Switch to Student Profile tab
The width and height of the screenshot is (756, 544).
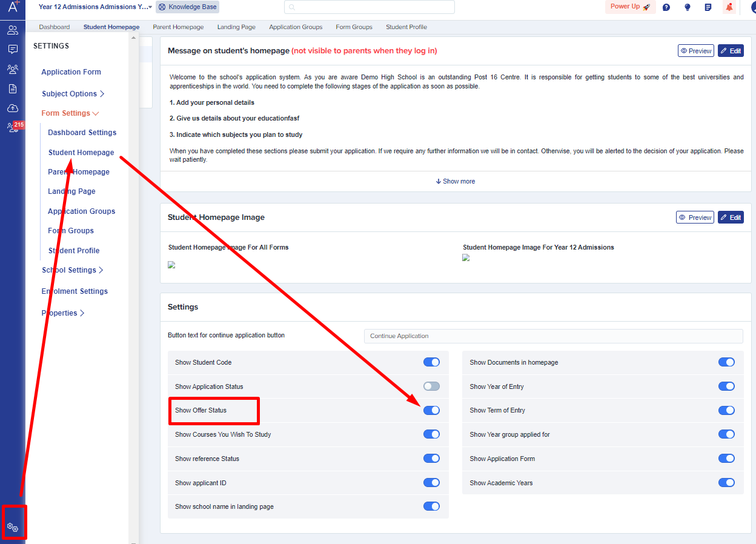pos(406,27)
